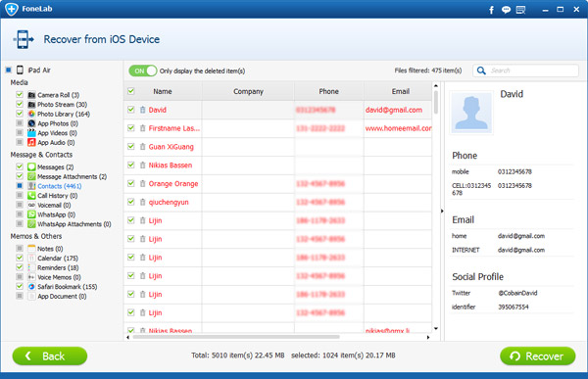588x379 pixels.
Task: Sort by the Email column header
Action: point(401,91)
